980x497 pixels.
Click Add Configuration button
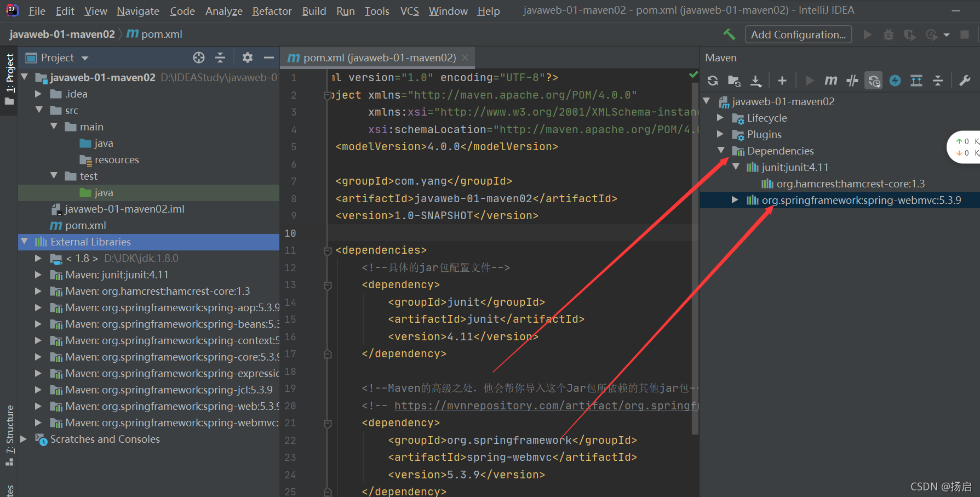click(798, 35)
